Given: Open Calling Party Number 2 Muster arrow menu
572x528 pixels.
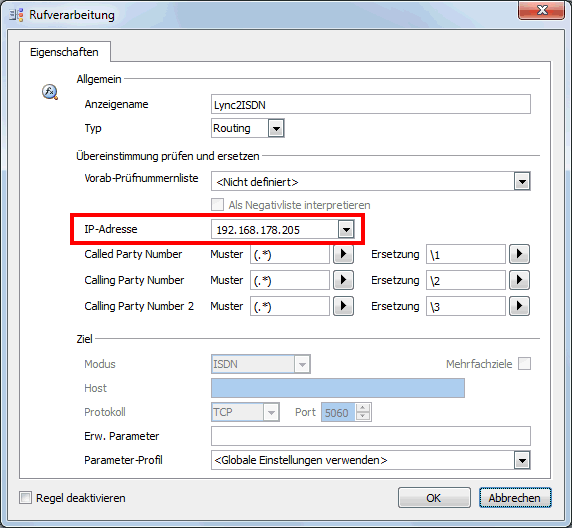Looking at the screenshot, I should pos(343,306).
